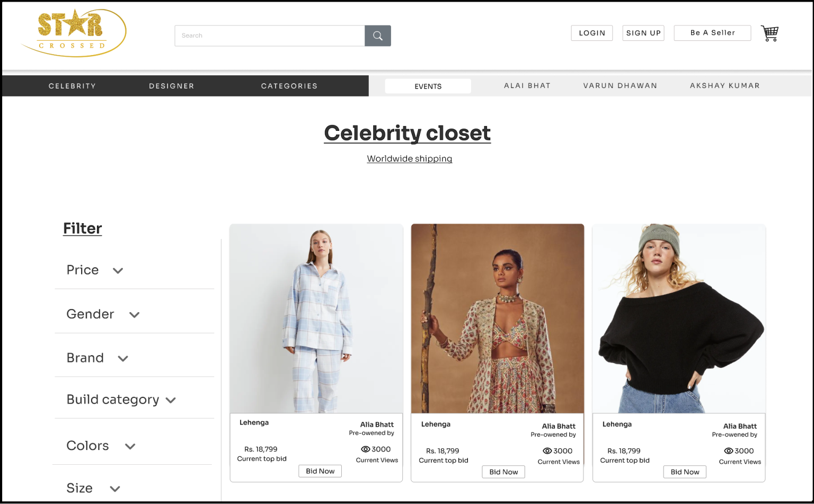This screenshot has width=814, height=504.
Task: Click the Star Crossed logo
Action: tap(74, 32)
